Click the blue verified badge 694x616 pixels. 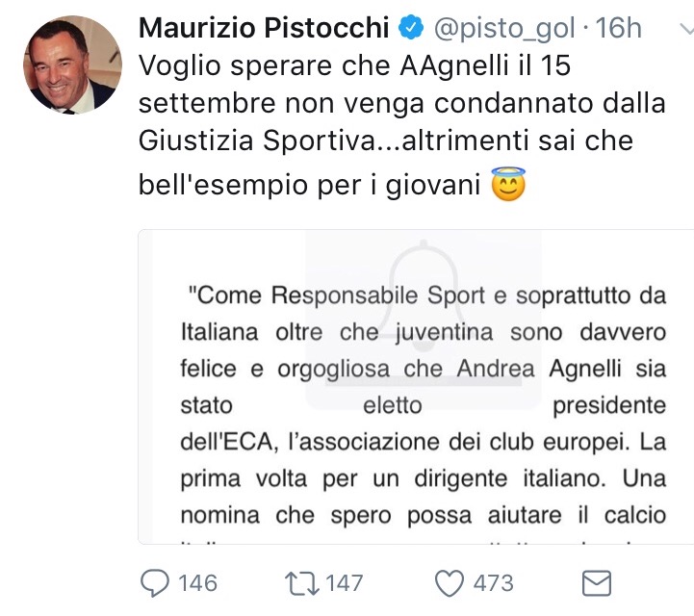[410, 28]
